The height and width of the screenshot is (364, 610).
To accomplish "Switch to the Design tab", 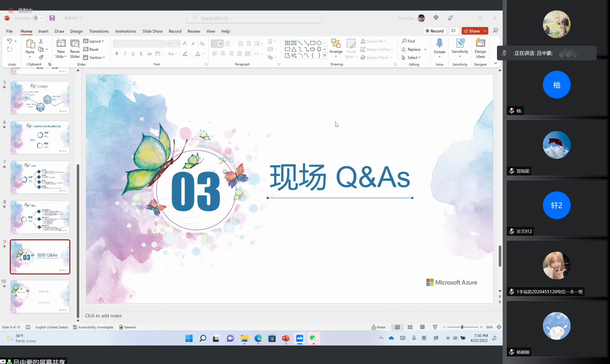I will (x=76, y=31).
